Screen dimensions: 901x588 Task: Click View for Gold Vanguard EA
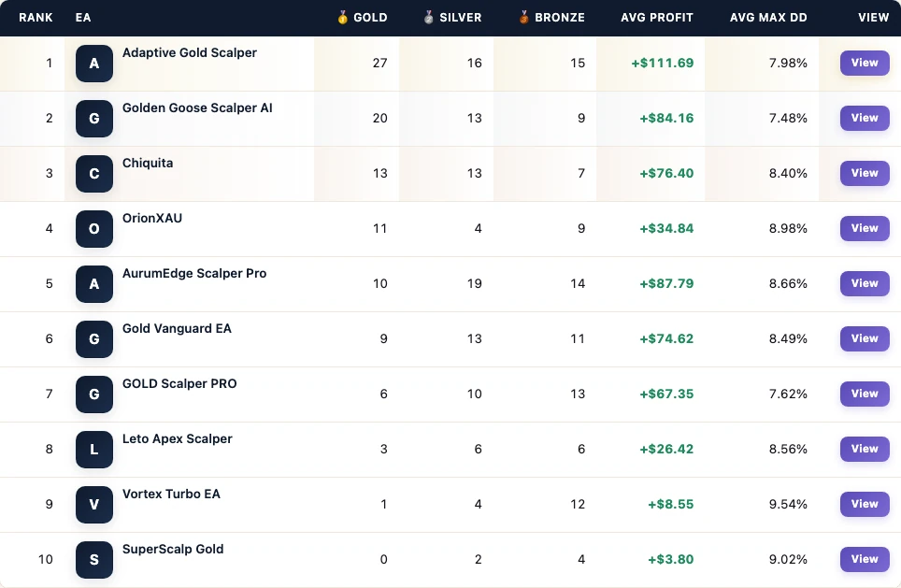865,338
